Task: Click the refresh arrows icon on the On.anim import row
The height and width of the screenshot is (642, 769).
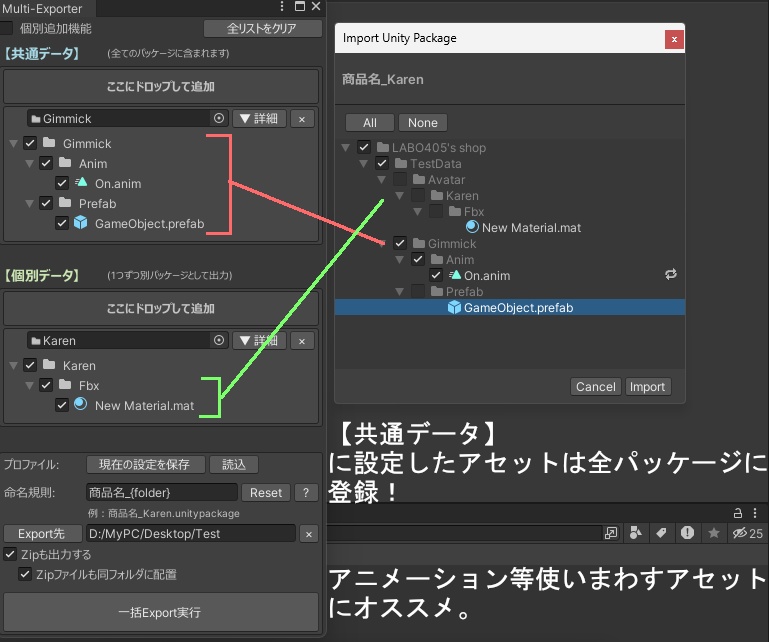Action: pyautogui.click(x=671, y=274)
